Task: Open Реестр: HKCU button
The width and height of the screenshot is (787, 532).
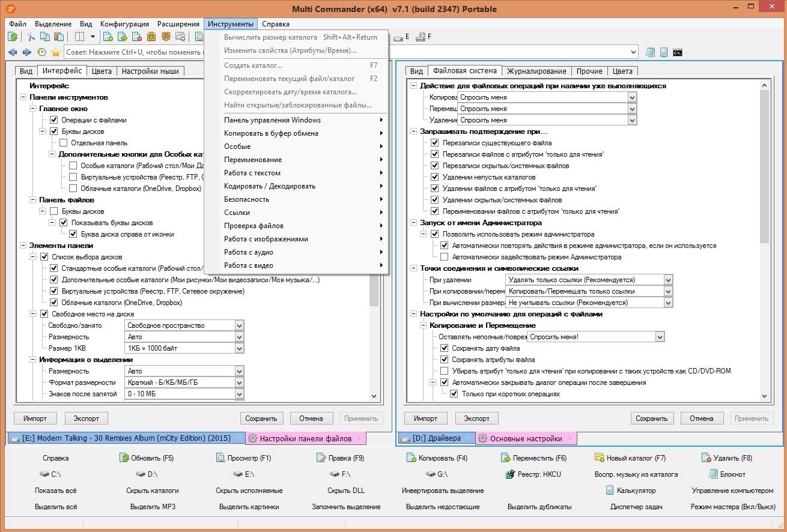Action: click(533, 474)
